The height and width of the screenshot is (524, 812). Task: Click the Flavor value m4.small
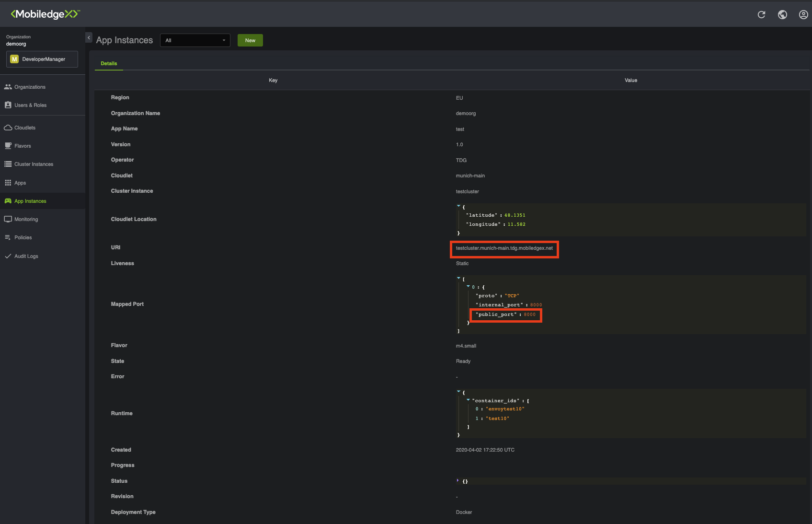(466, 346)
